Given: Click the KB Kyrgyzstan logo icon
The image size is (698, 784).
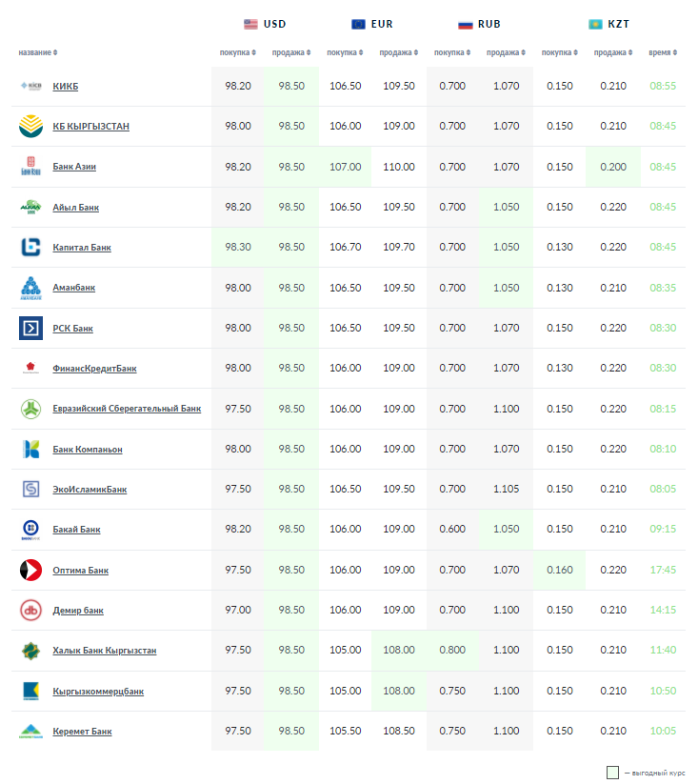Looking at the screenshot, I should (30, 126).
